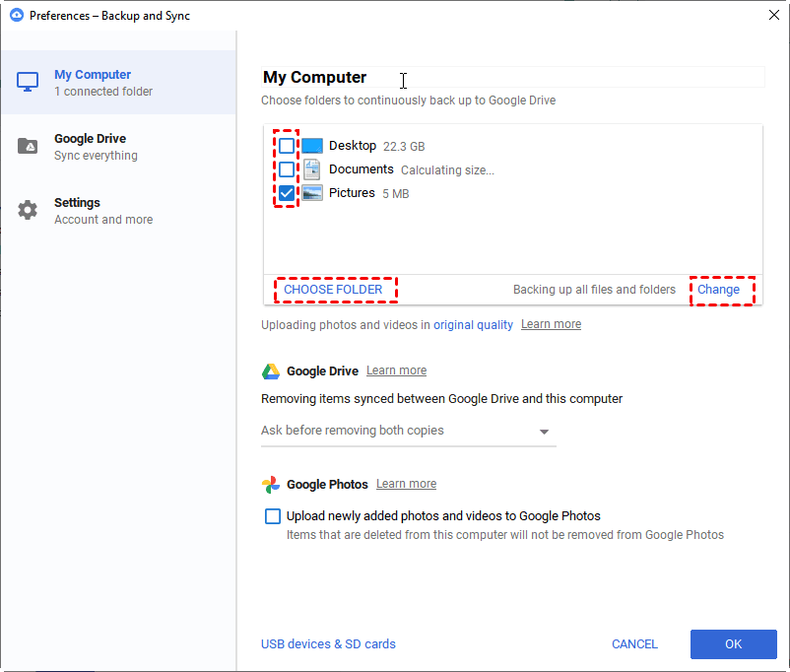Click the Google Drive folder icon in sidebar
This screenshot has width=790, height=672.
click(x=29, y=147)
